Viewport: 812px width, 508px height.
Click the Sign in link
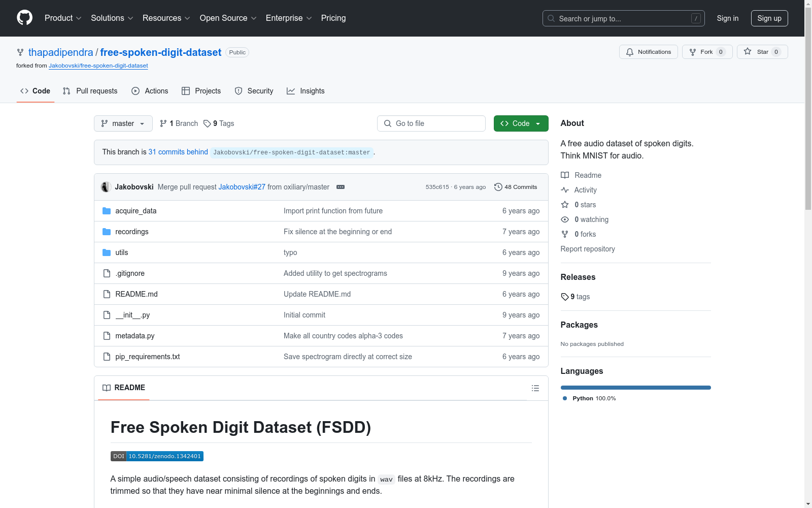pos(727,18)
